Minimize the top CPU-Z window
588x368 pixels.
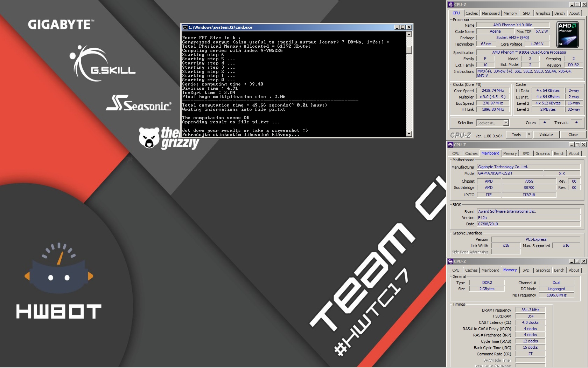(572, 5)
